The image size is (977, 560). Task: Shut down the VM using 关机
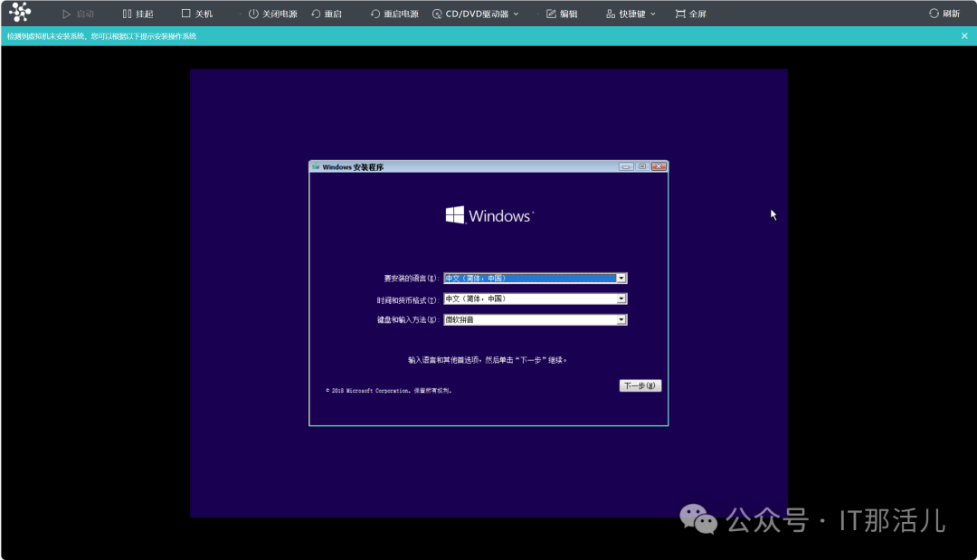(197, 14)
